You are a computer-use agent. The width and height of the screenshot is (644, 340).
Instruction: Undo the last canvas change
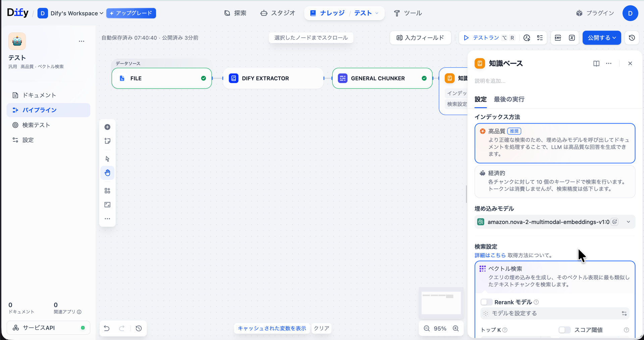(107, 328)
